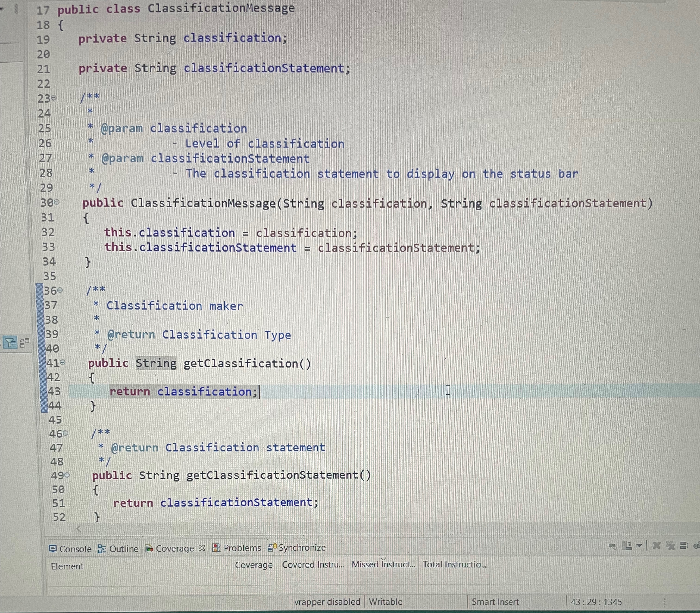Switch to the Outline tab
The image size is (700, 613).
click(118, 549)
